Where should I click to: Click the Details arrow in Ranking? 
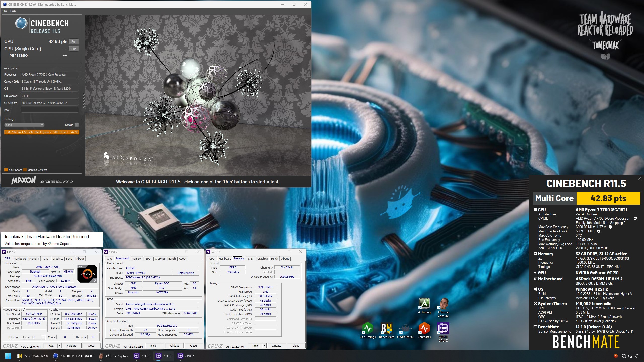(x=77, y=125)
